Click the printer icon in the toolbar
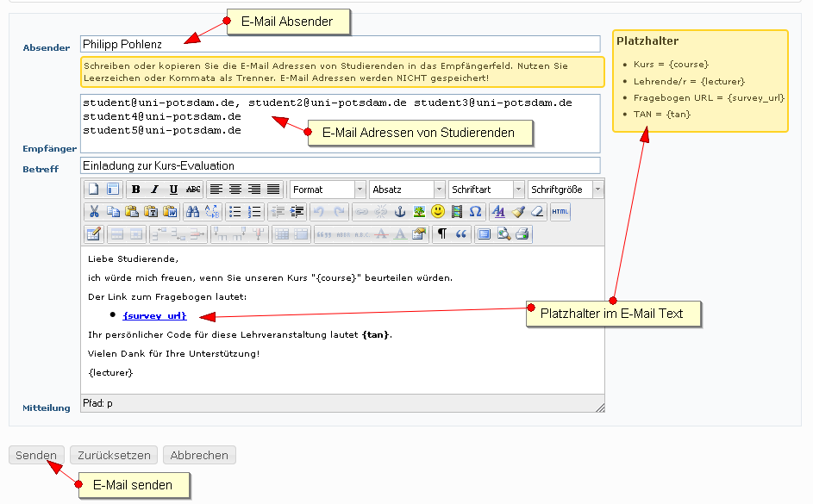 tap(522, 233)
